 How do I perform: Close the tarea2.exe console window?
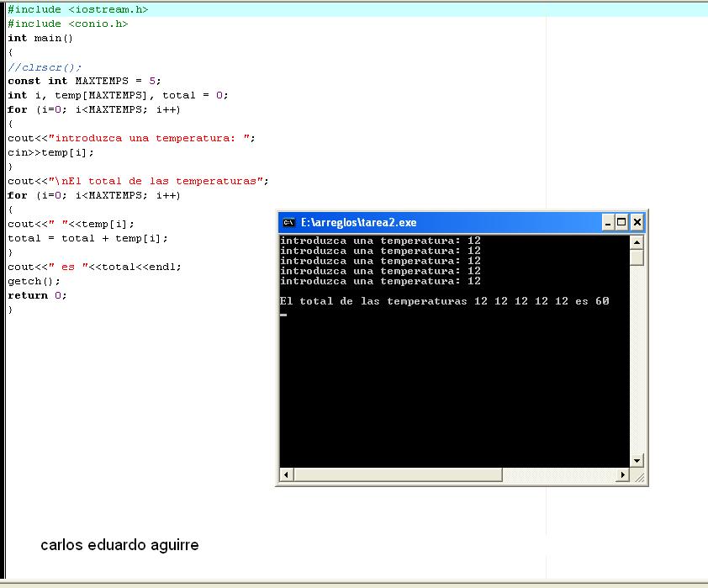637,222
